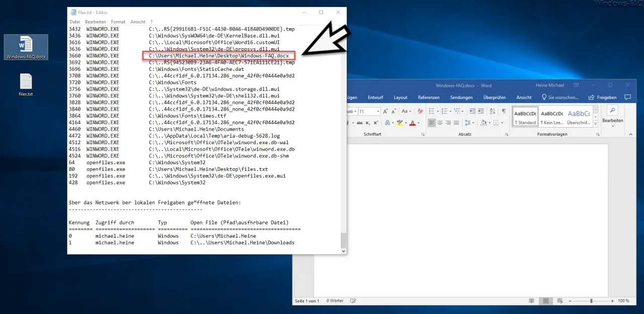Apply multilevel list in Word
The height and width of the screenshot is (314, 644).
coord(457,112)
